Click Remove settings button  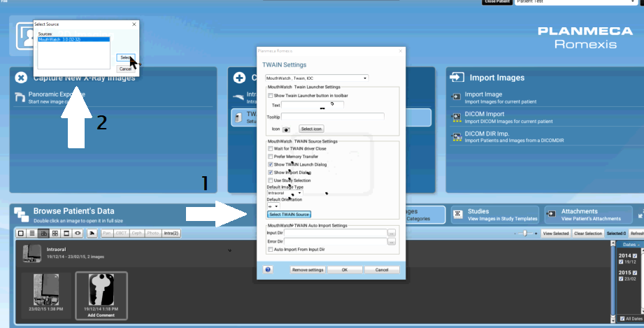pos(308,270)
